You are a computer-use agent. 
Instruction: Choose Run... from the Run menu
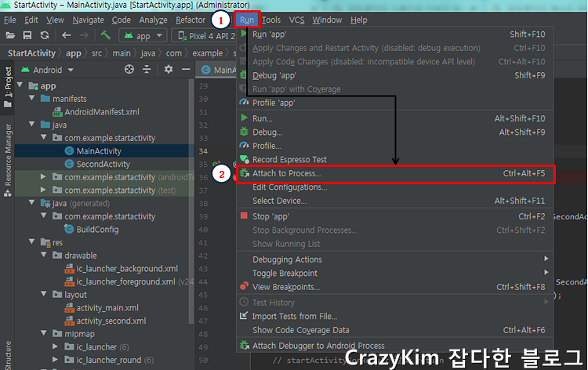(x=395, y=118)
